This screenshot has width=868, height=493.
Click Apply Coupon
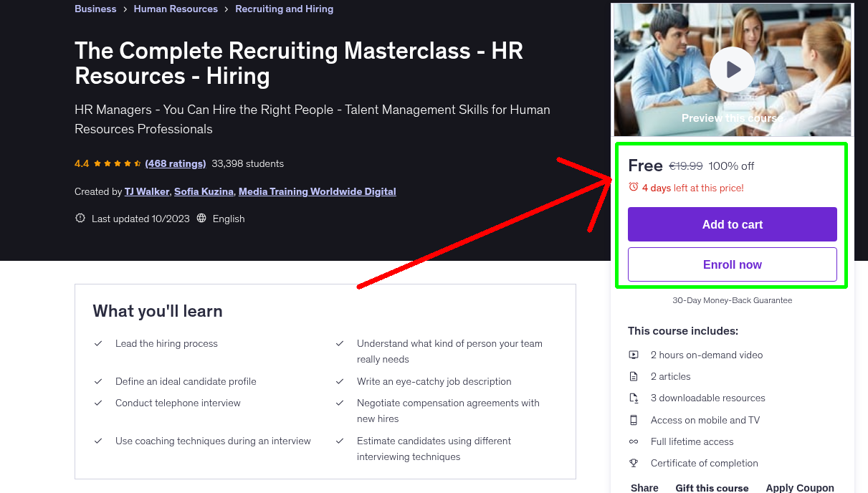[x=800, y=488]
